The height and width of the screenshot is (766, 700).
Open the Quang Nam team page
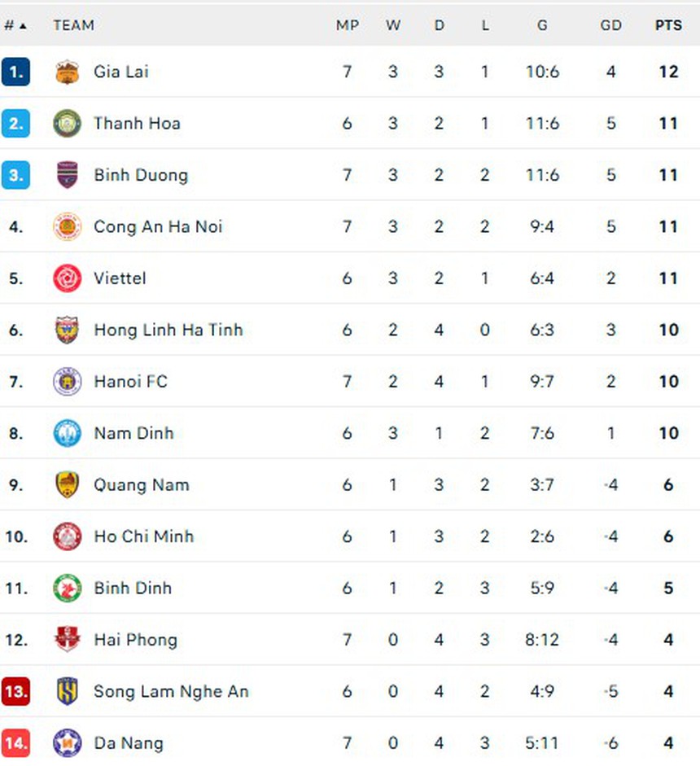[x=142, y=484]
